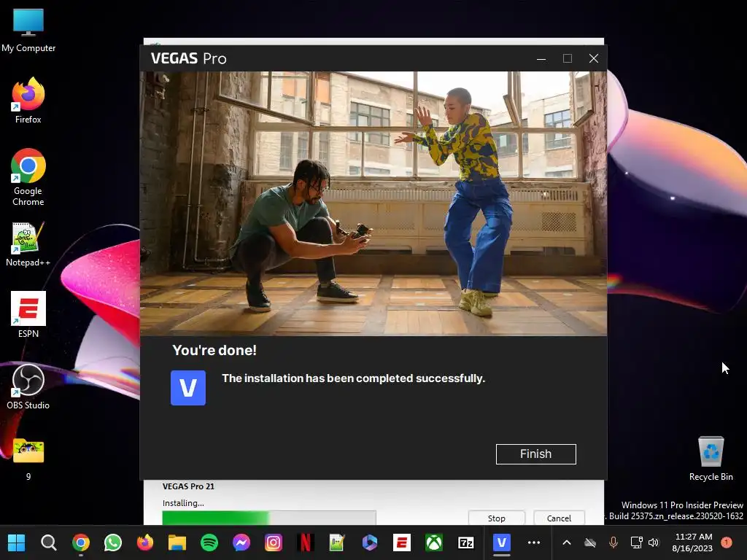
Task: Maximize the VEGAS Pro installer window
Action: click(x=568, y=58)
